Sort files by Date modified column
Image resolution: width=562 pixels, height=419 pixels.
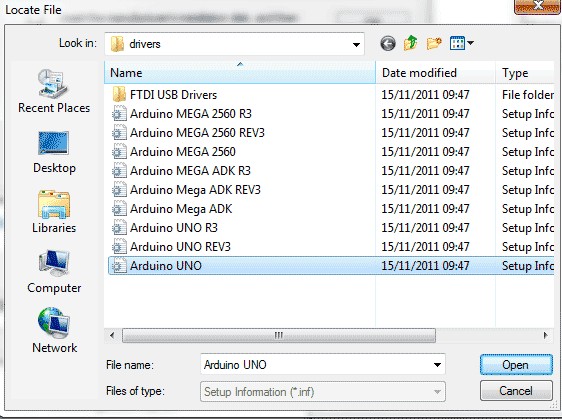click(435, 73)
